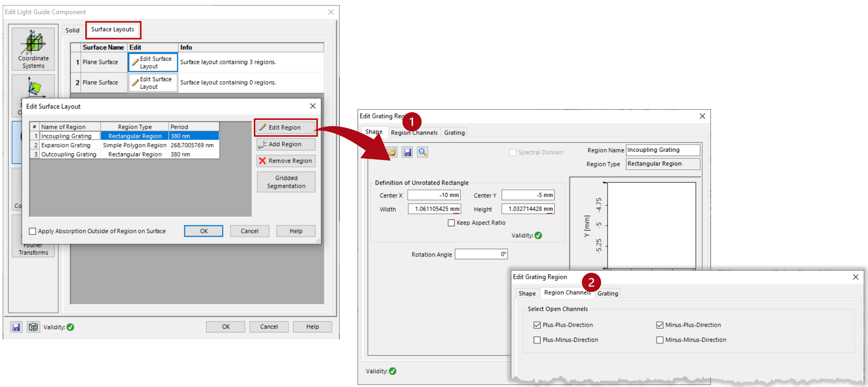Click the Width input field
This screenshot has height=387, width=868.
tap(434, 209)
